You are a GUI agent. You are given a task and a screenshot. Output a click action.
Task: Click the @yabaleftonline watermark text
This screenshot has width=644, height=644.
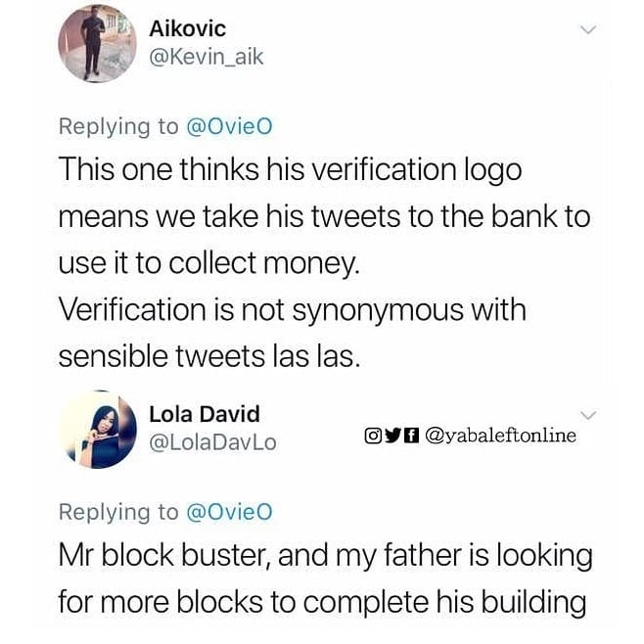click(502, 436)
